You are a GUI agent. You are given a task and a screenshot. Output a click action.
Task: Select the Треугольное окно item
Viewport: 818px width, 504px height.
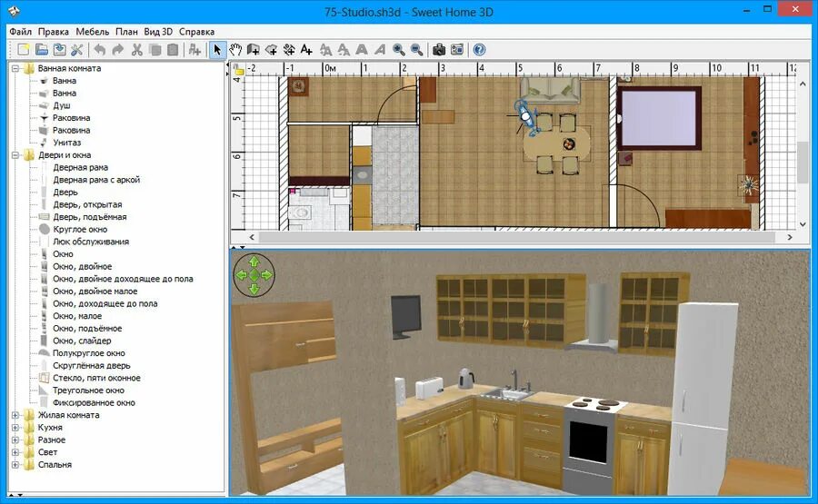point(88,390)
